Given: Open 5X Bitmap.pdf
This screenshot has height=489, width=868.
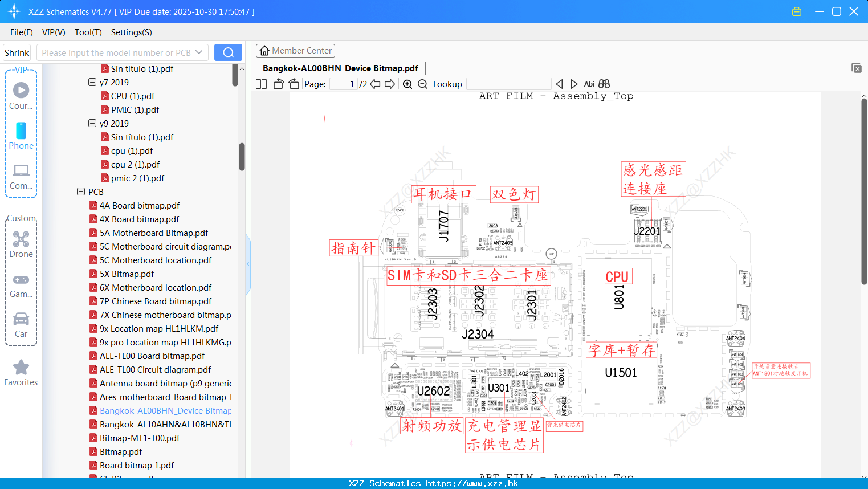Looking at the screenshot, I should pos(127,274).
